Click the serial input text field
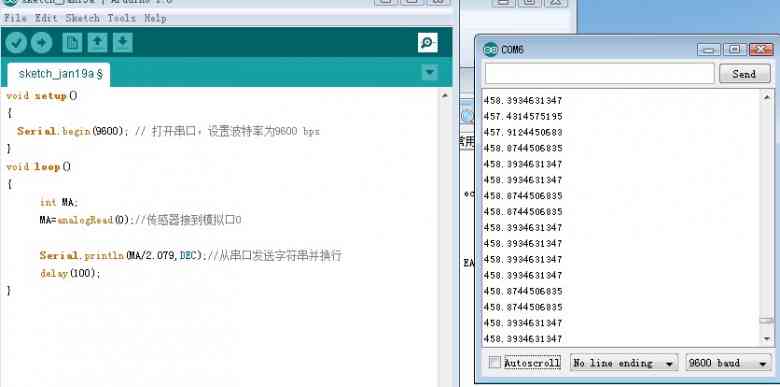Screen dimensions: 780x387 (599, 74)
